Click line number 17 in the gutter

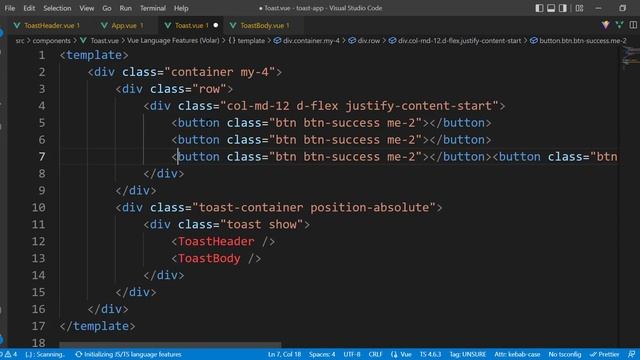39,326
